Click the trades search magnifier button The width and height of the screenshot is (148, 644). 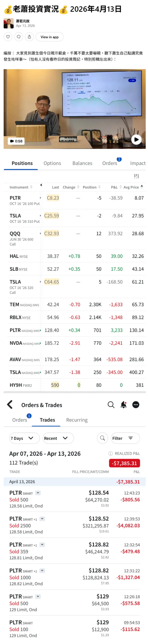(102, 438)
